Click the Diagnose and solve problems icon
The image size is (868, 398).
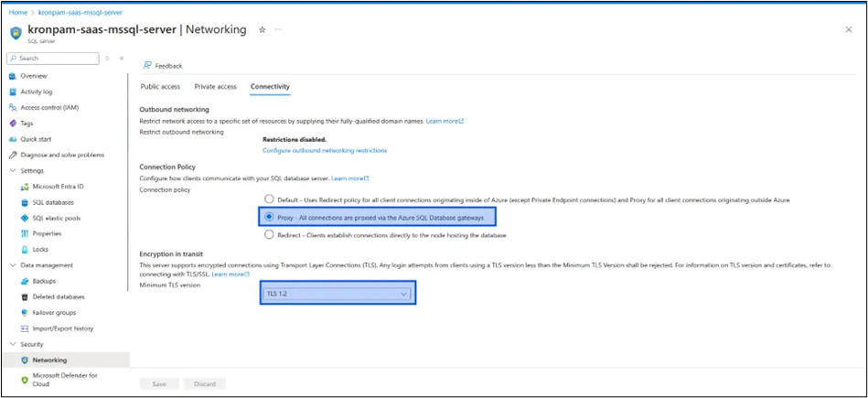(13, 155)
